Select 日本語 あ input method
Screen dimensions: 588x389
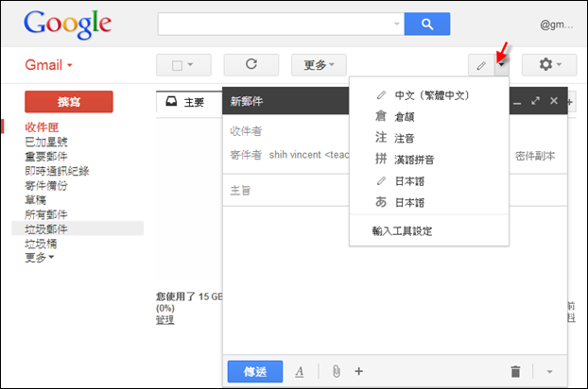428,203
